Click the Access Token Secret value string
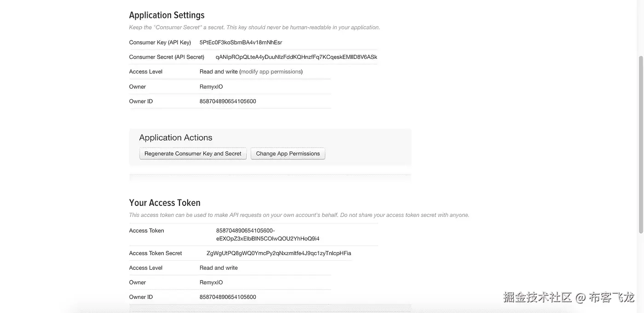This screenshot has width=644, height=313. 279,253
